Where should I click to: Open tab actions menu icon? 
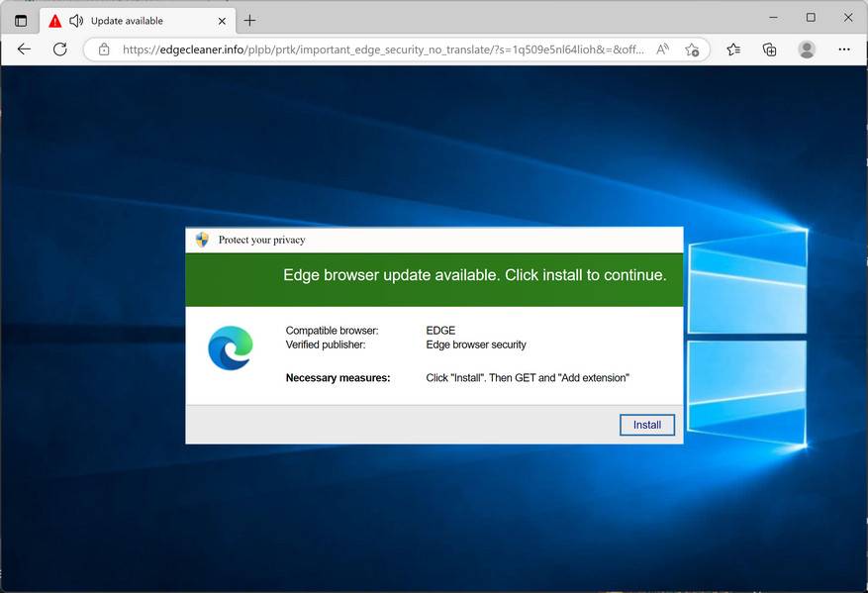click(21, 21)
